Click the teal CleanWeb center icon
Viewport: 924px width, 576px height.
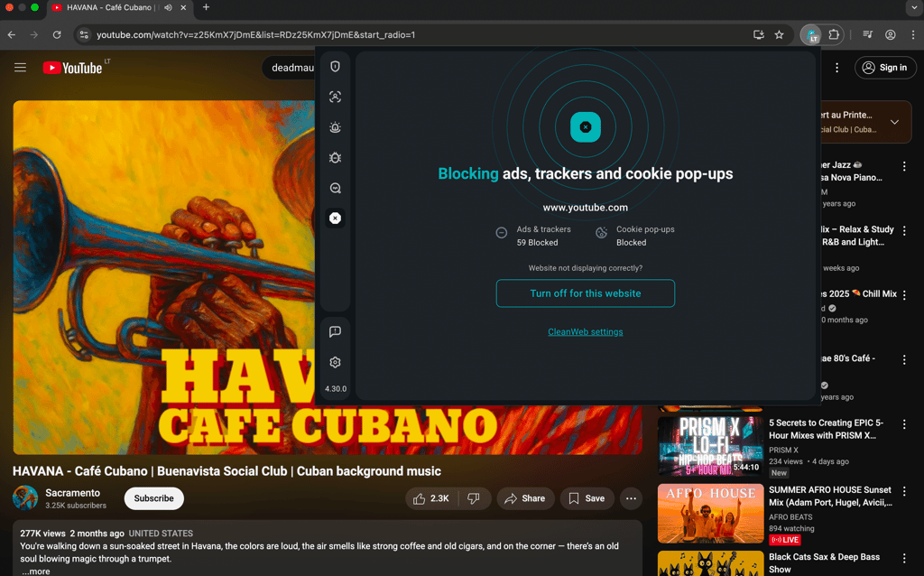(585, 126)
